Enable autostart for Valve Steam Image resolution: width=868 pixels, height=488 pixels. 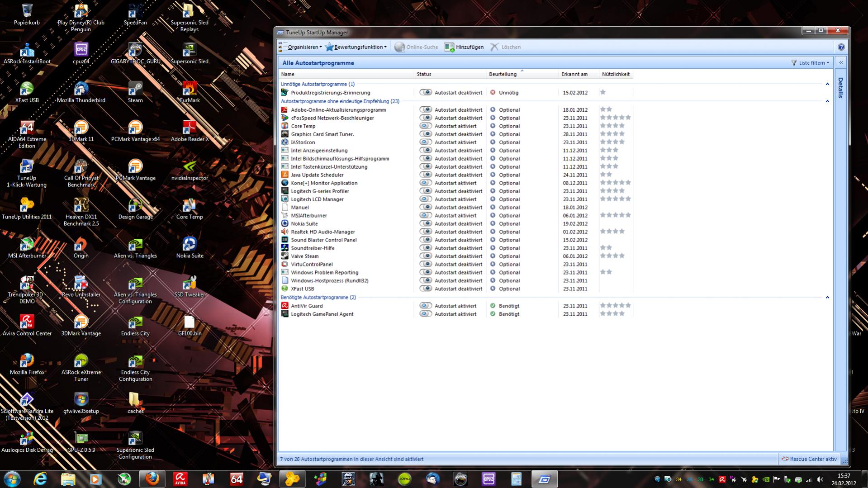click(x=425, y=256)
